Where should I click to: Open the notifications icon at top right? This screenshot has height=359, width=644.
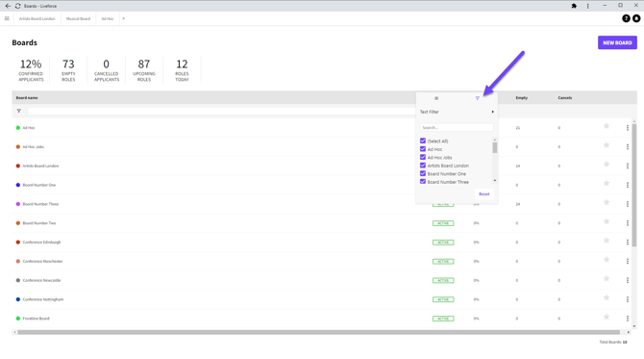[x=636, y=18]
